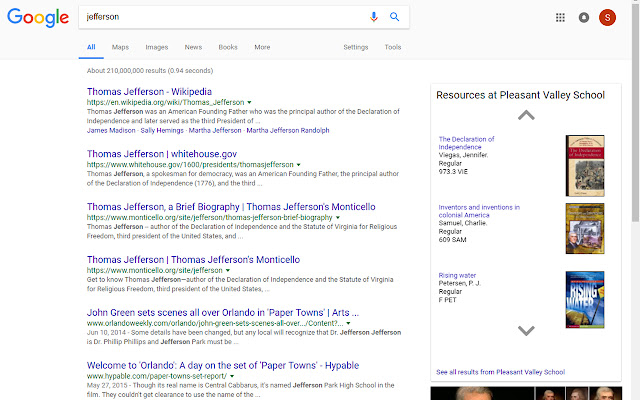The image size is (640, 400).
Task: Expand arrow beside hypable.com URL
Action: click(x=232, y=376)
